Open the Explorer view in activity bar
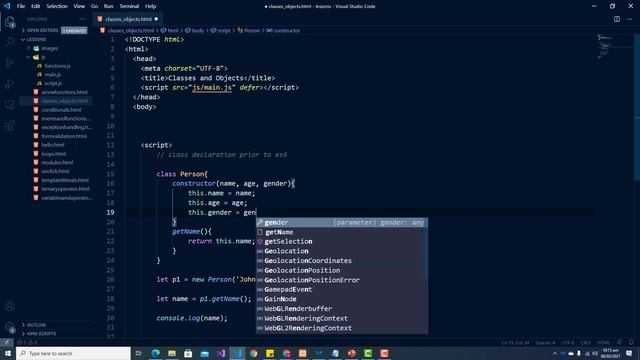The width and height of the screenshot is (640, 360). tap(10, 22)
